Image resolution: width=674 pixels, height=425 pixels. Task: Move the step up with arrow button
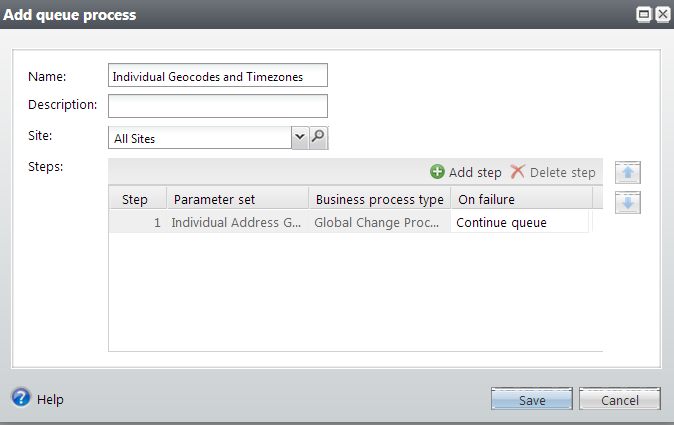click(628, 173)
